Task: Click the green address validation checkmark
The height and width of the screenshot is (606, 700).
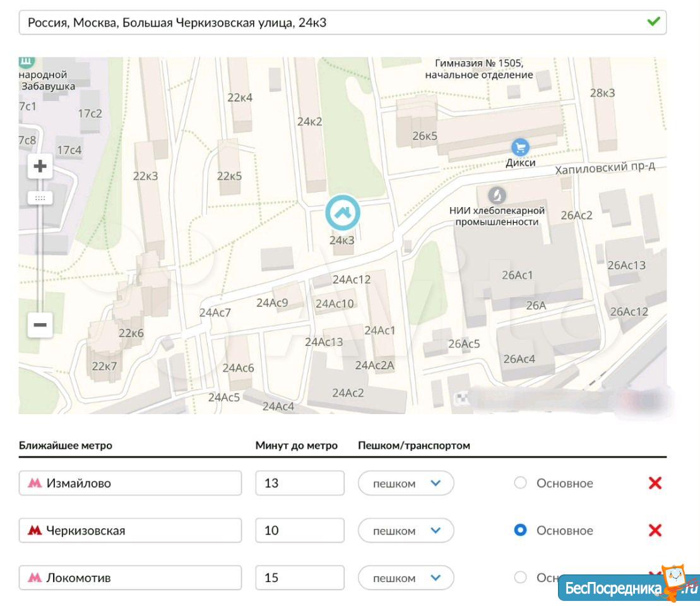Action: tap(653, 22)
